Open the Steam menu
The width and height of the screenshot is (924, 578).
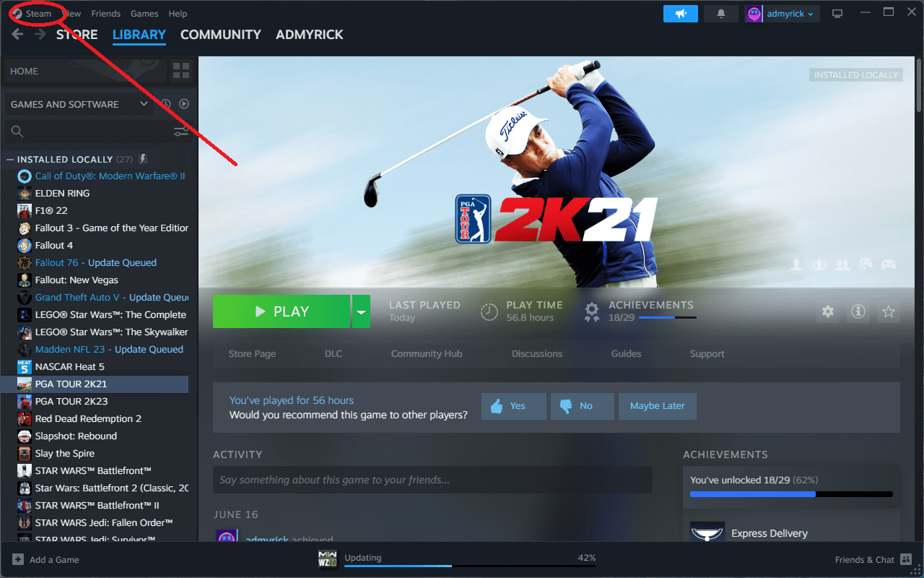tap(38, 14)
